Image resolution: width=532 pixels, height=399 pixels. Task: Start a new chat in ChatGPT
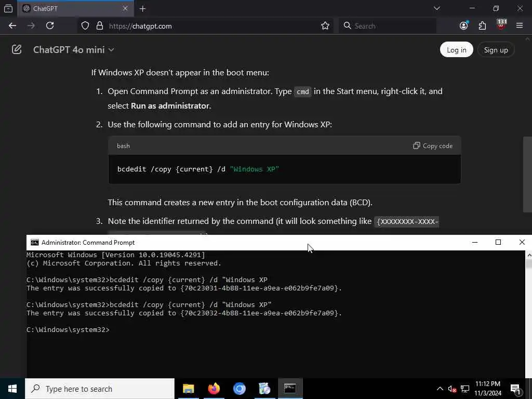17,49
